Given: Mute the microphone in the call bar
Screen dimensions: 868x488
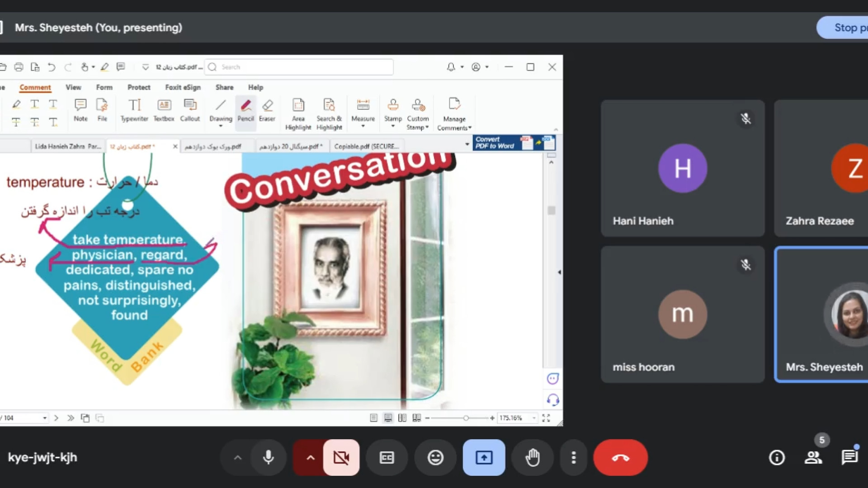Looking at the screenshot, I should 268,458.
